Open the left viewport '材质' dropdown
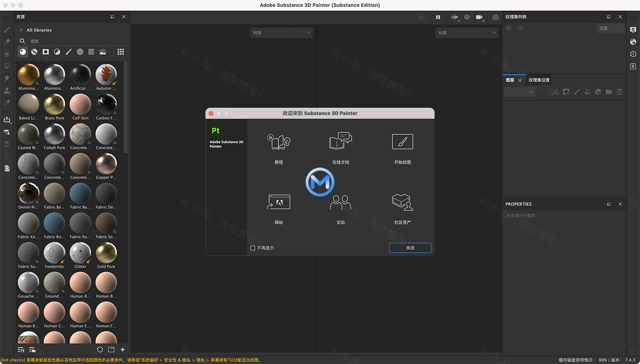 point(281,33)
